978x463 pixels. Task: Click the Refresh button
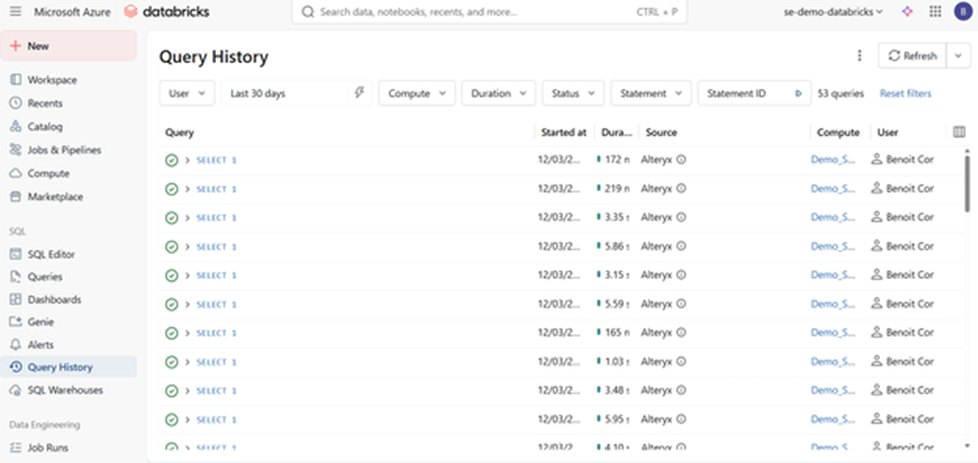coord(913,56)
